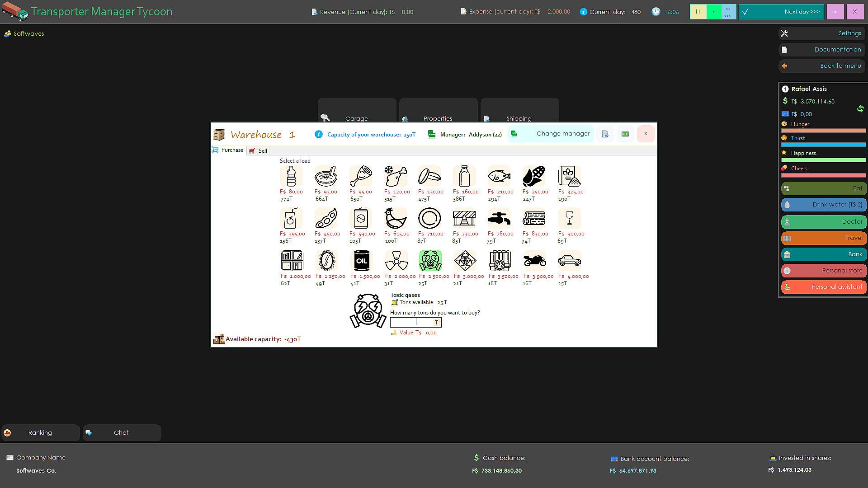Choose the car load icon
Viewport: 868px width, 488px height.
point(569,261)
